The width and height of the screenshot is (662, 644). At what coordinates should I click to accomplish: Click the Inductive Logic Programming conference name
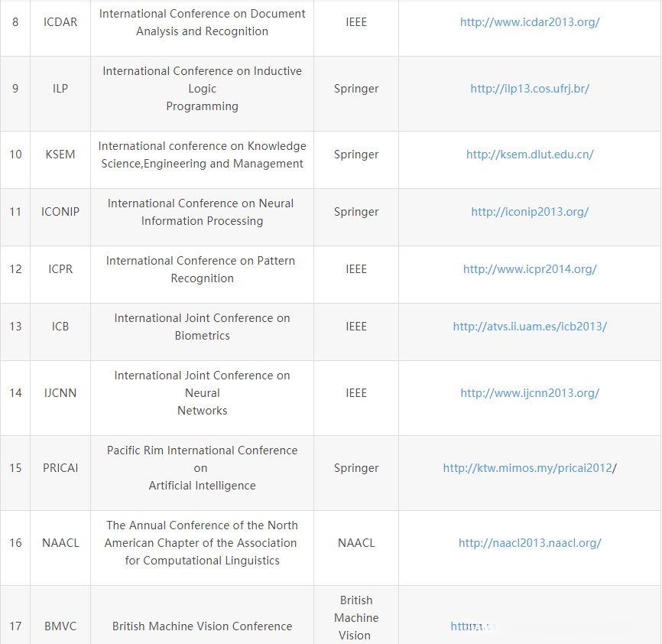tap(203, 89)
